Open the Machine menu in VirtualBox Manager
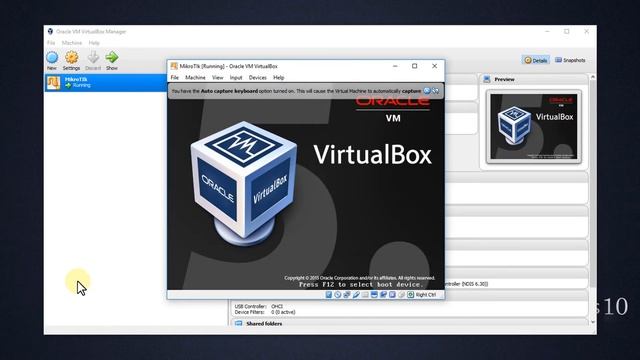The width and height of the screenshot is (640, 360). tap(72, 43)
